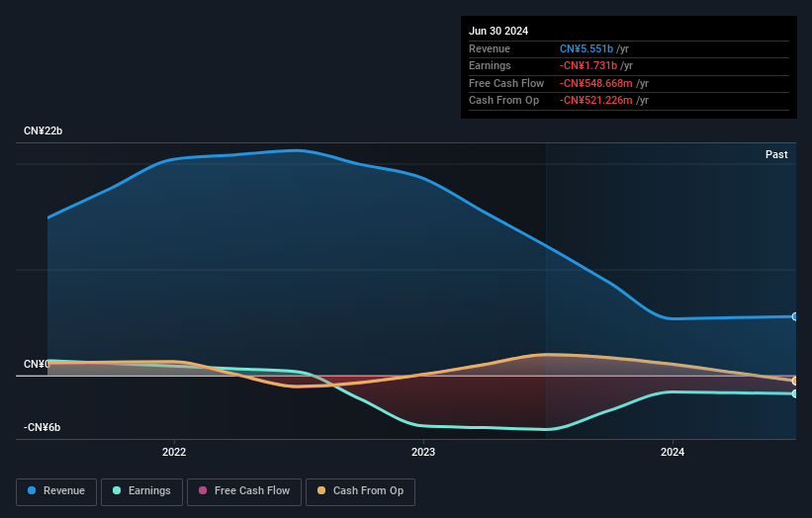The width and height of the screenshot is (812, 518).
Task: Click the orange Cash From Op end-point marker
Action: [795, 381]
